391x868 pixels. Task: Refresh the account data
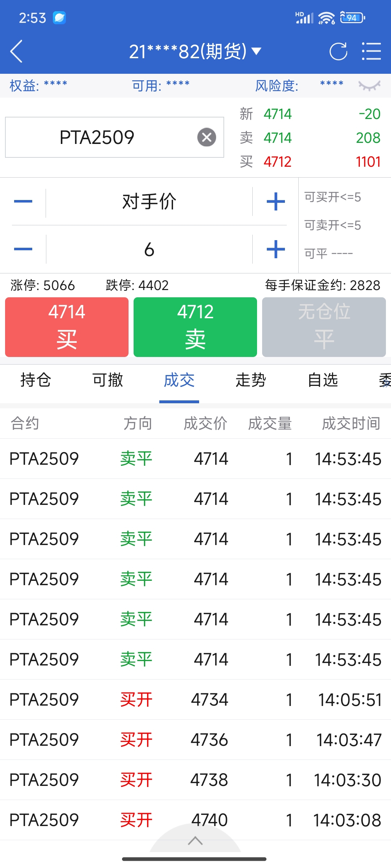tap(338, 51)
